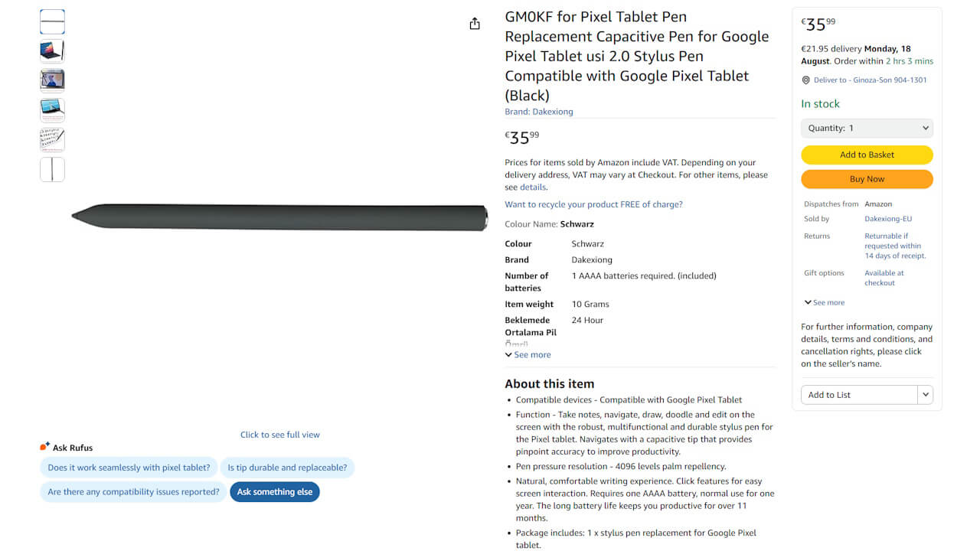Open seller Dakexiong-EU link
980x551 pixels.
(x=888, y=219)
